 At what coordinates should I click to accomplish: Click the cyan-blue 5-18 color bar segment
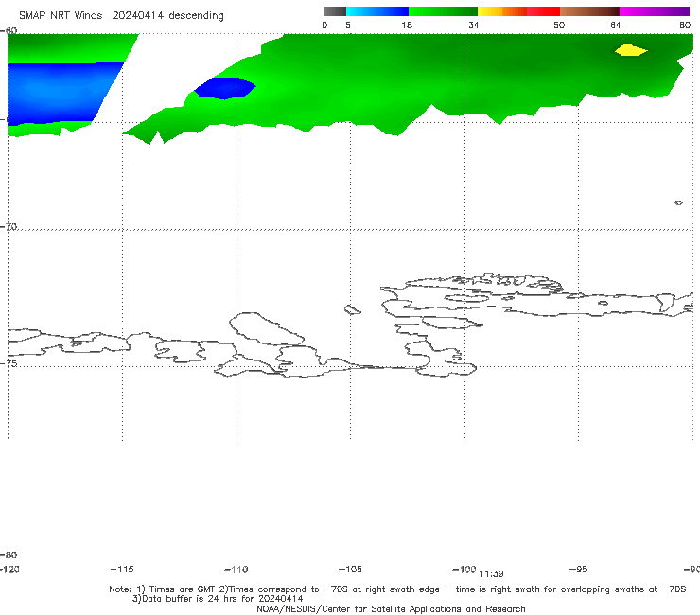tap(377, 11)
